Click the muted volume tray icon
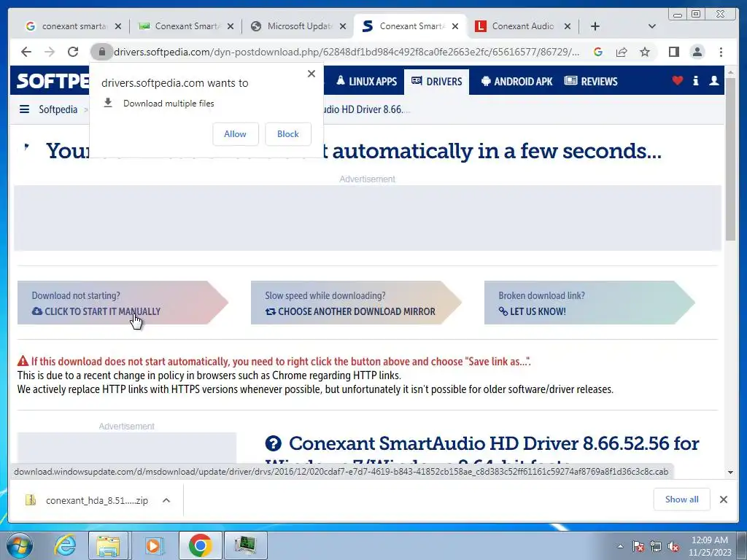The image size is (747, 560). pyautogui.click(x=673, y=546)
